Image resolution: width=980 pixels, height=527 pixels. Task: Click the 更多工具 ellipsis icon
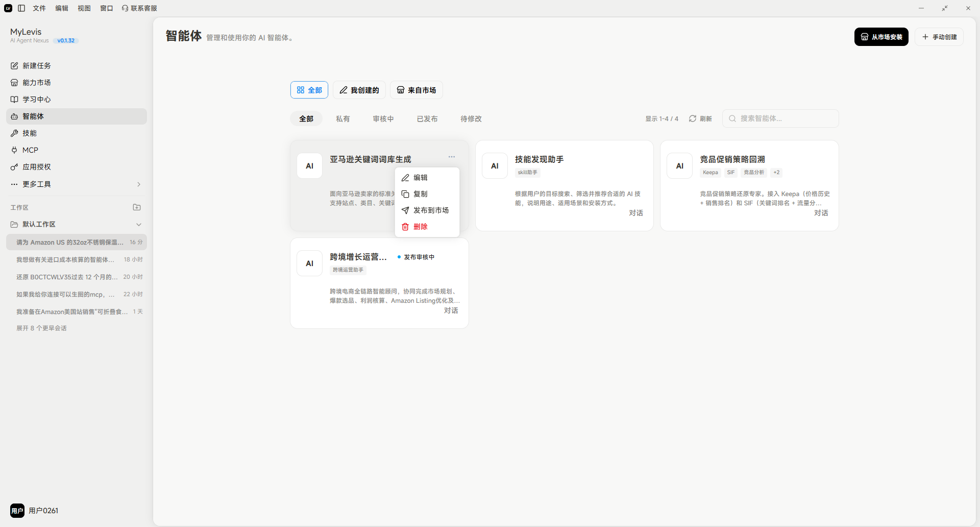coord(14,184)
